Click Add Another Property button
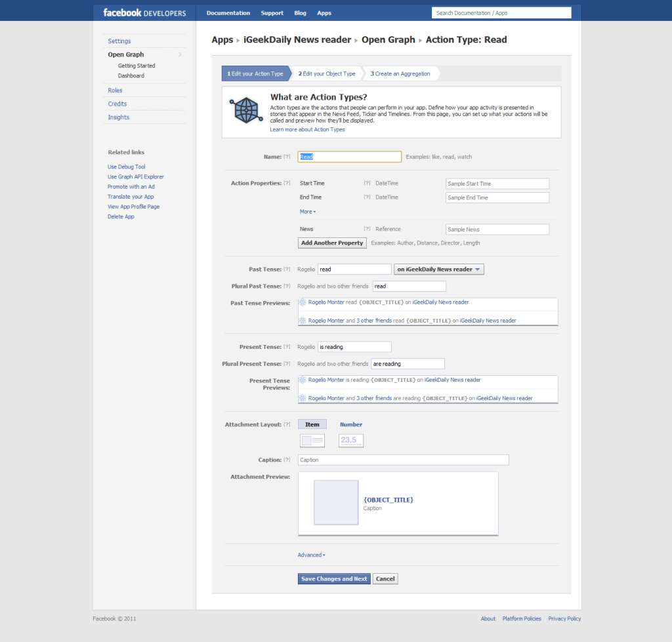Screen dimensions: 672x642 click(332, 243)
